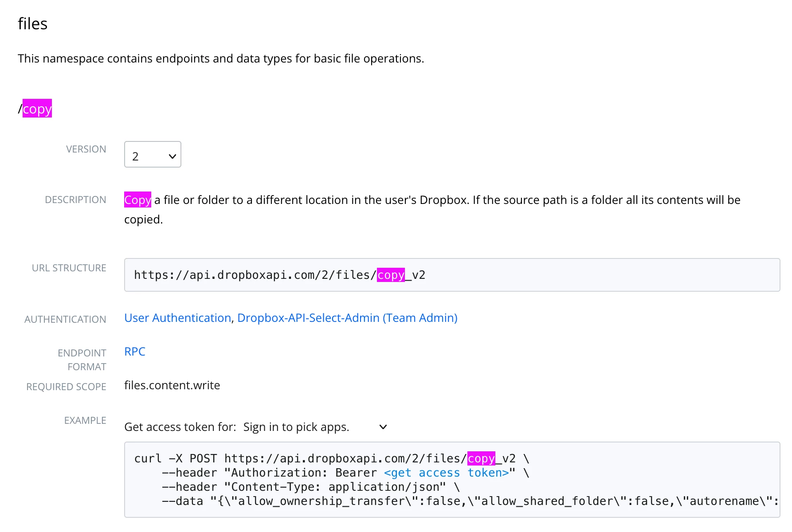The width and height of the screenshot is (792, 532).
Task: Click the Content-Type header line in curl example
Action: click(x=310, y=487)
